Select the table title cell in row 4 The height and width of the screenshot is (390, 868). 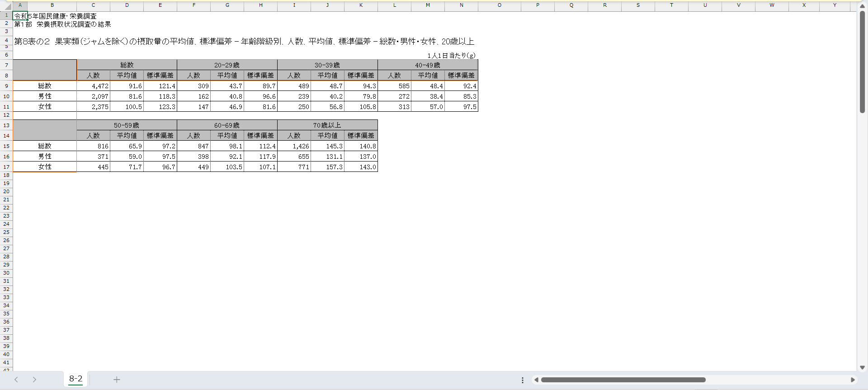pyautogui.click(x=244, y=42)
